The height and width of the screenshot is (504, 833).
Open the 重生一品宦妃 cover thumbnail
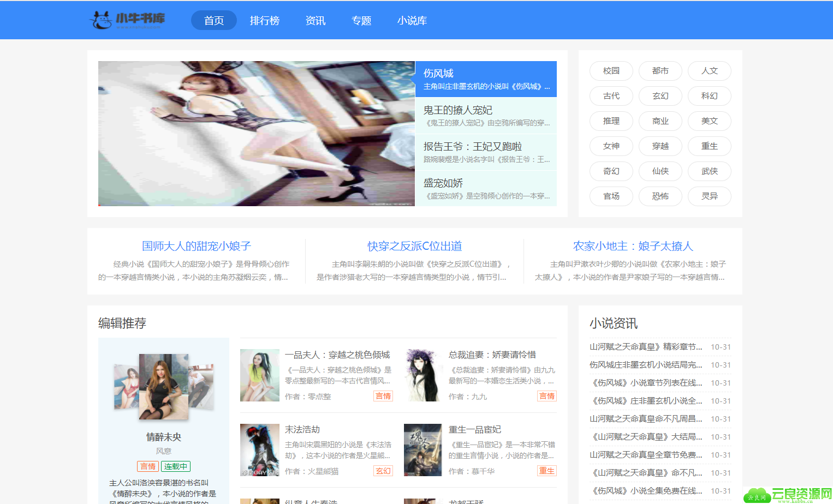(424, 450)
